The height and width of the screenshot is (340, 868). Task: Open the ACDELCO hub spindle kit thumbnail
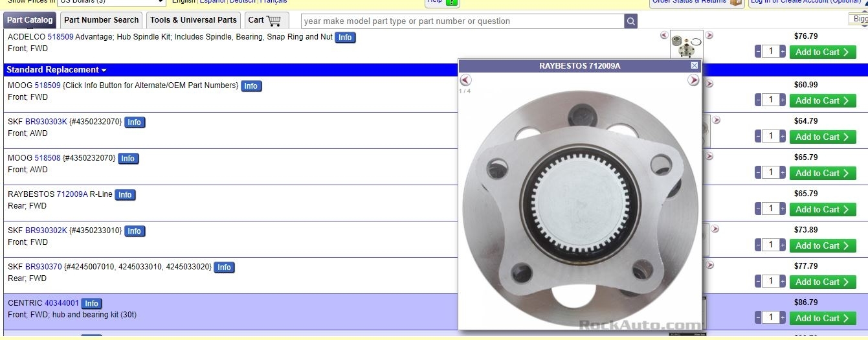pyautogui.click(x=687, y=44)
